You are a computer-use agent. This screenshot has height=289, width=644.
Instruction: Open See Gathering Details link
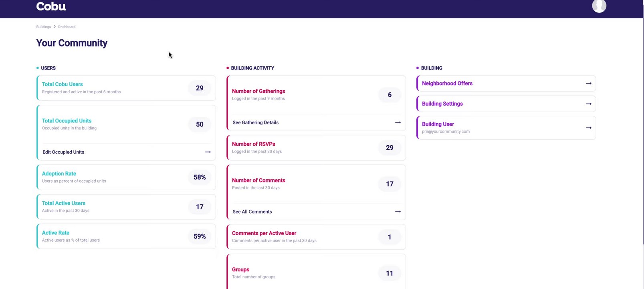(x=256, y=122)
